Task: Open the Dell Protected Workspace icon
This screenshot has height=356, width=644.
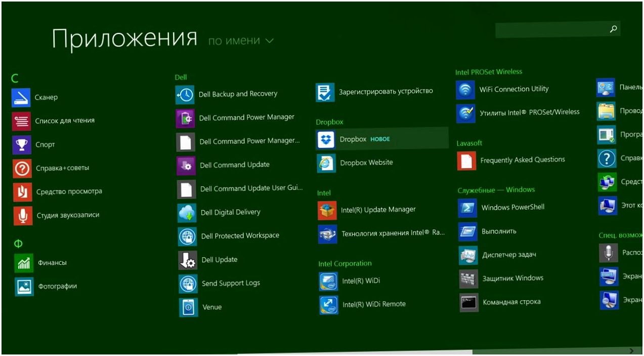Action: click(x=188, y=236)
